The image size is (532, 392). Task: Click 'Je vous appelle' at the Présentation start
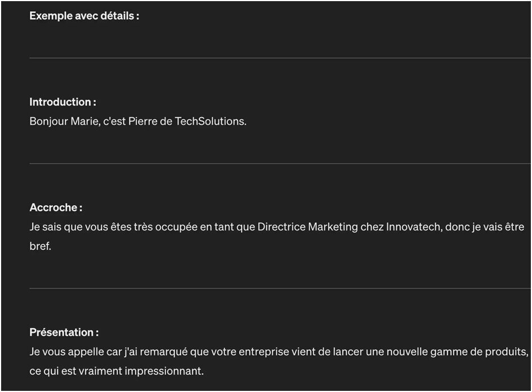click(66, 352)
